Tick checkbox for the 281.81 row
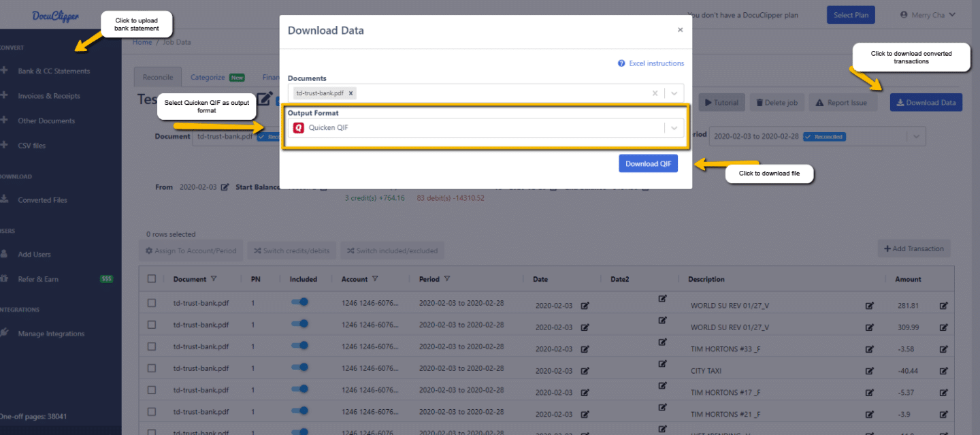This screenshot has height=435, width=980. [x=152, y=303]
